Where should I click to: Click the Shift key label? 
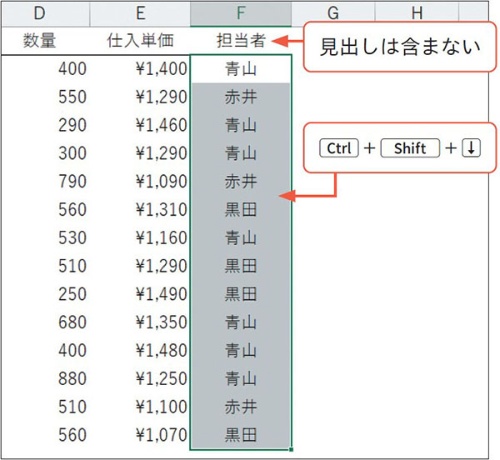click(x=410, y=148)
